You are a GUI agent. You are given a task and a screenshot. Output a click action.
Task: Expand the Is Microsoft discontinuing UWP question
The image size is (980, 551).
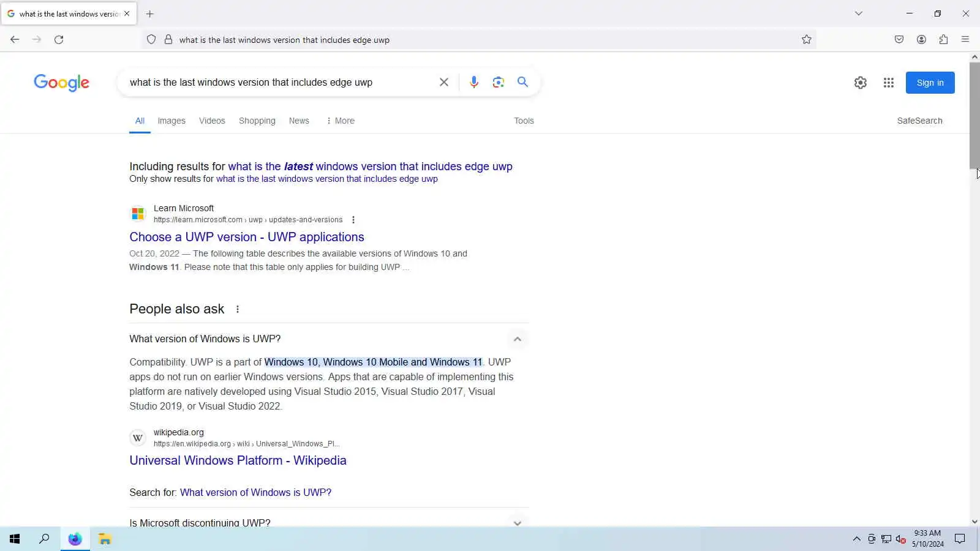pyautogui.click(x=518, y=523)
